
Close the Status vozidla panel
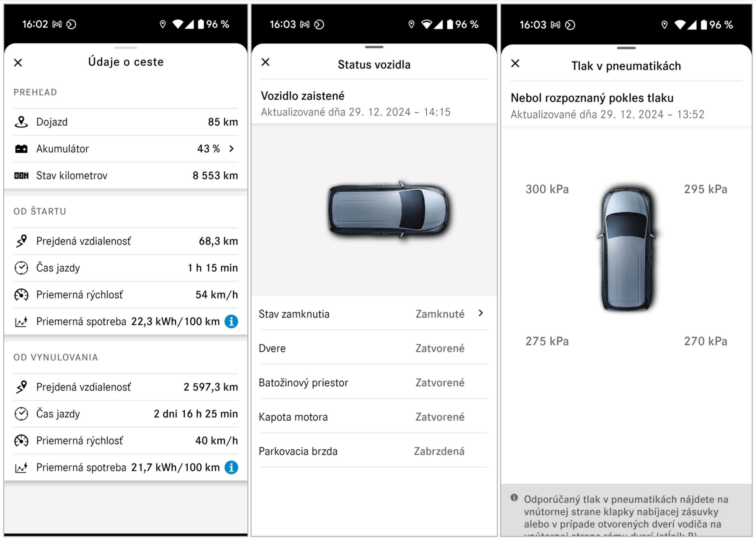265,62
